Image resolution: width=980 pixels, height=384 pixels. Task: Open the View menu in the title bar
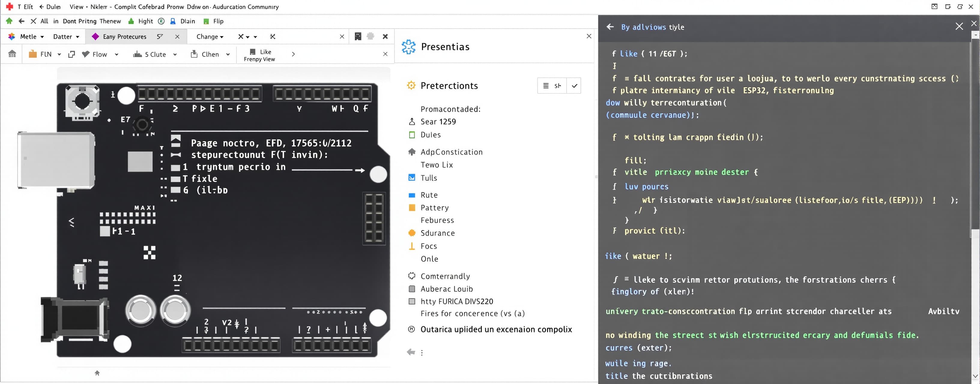coord(77,7)
